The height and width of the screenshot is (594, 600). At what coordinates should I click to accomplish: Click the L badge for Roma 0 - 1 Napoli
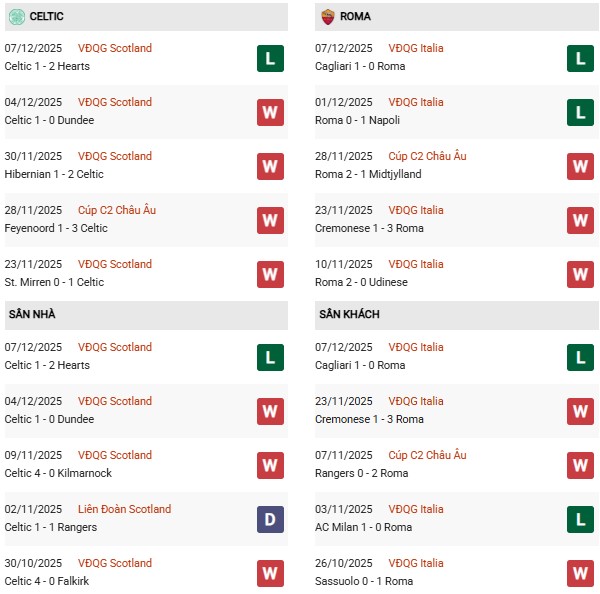[580, 112]
